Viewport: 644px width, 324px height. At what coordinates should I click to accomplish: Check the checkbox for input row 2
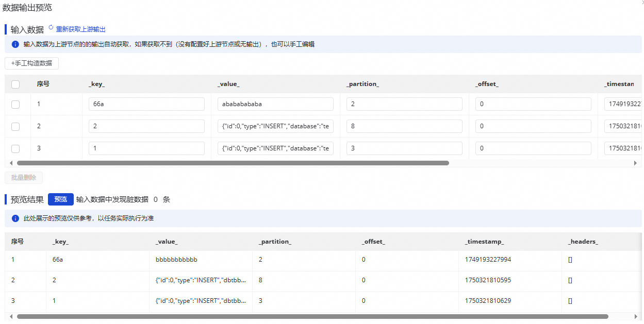pos(15,126)
